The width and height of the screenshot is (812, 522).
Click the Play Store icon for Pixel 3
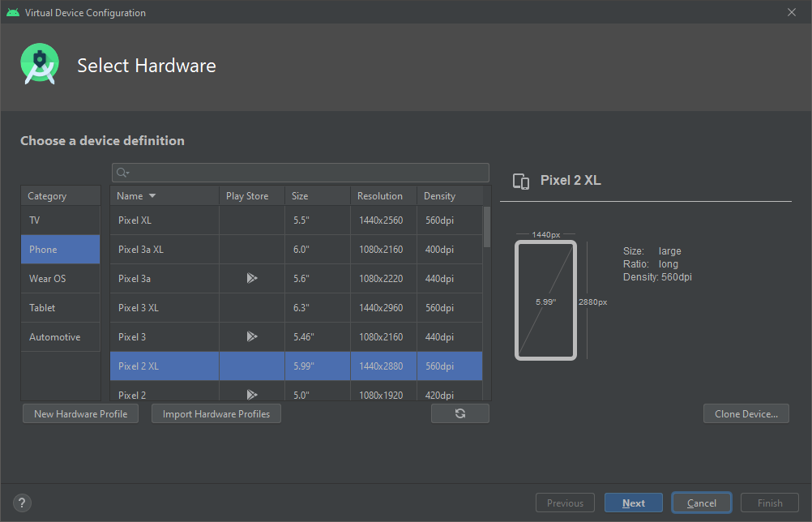click(251, 336)
